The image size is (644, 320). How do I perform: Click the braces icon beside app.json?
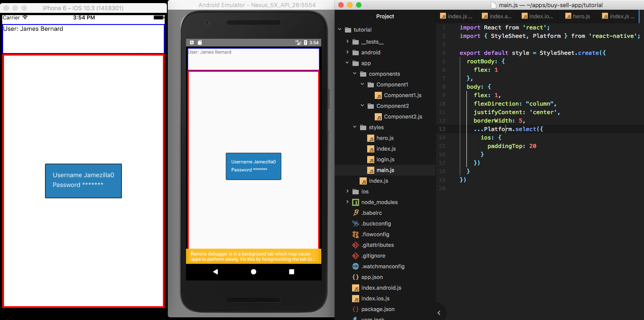[356, 277]
